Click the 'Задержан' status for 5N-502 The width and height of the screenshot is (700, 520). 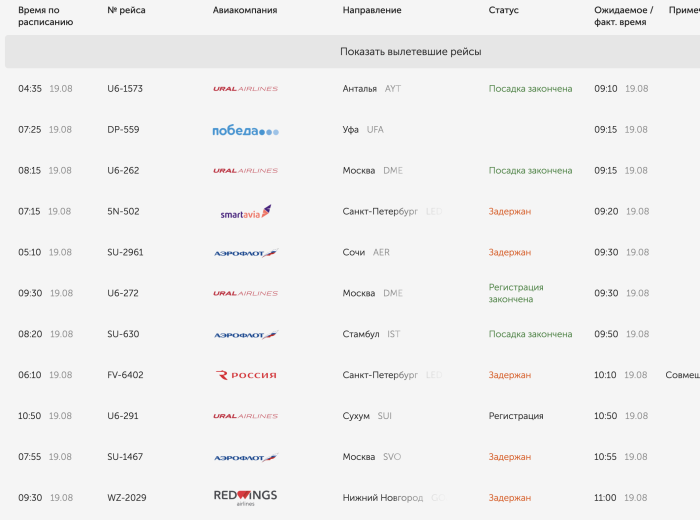pyautogui.click(x=509, y=212)
